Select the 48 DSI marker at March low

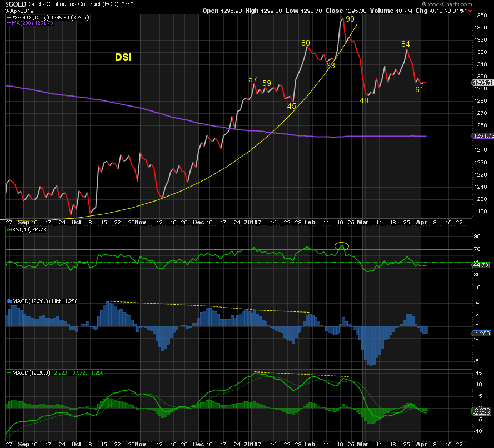click(x=364, y=101)
